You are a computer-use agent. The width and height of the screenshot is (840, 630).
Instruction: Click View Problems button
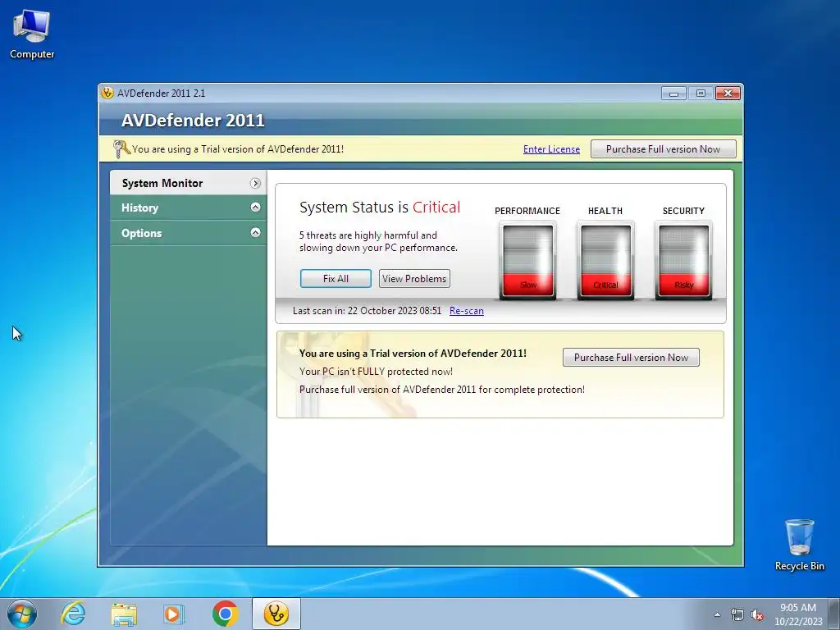[x=414, y=279]
